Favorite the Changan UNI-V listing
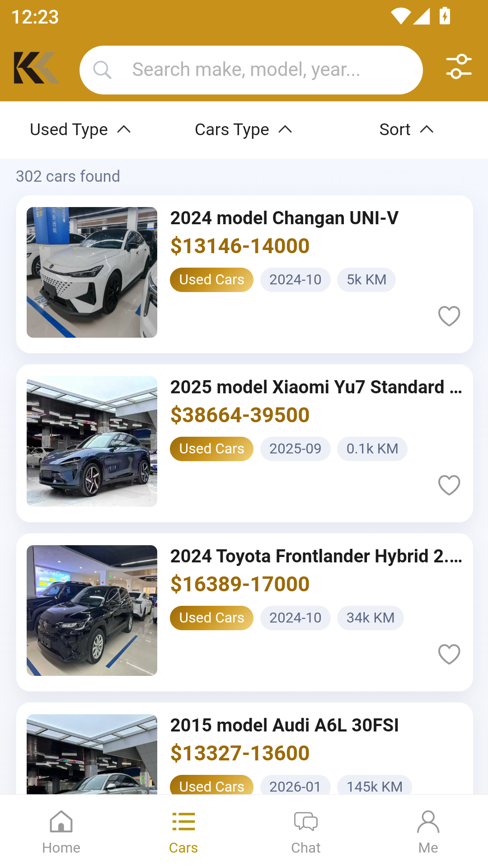 click(x=449, y=316)
